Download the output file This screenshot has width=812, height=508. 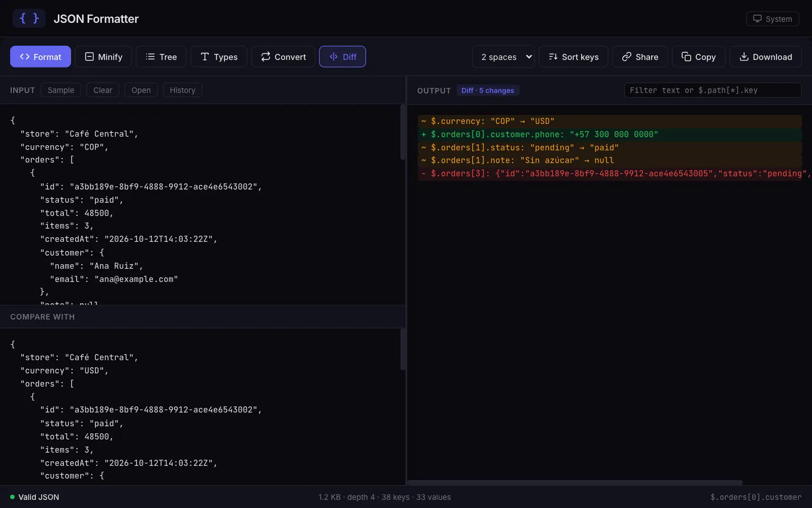pos(765,57)
